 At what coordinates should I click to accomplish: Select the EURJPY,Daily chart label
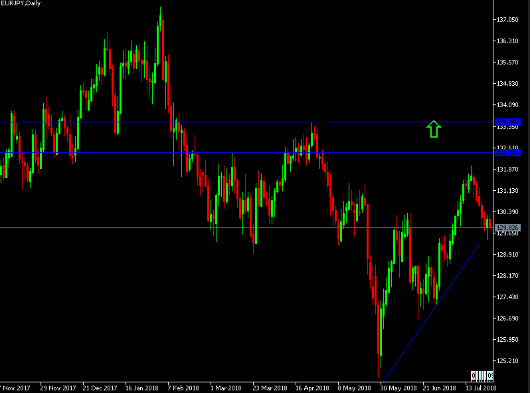(20, 4)
